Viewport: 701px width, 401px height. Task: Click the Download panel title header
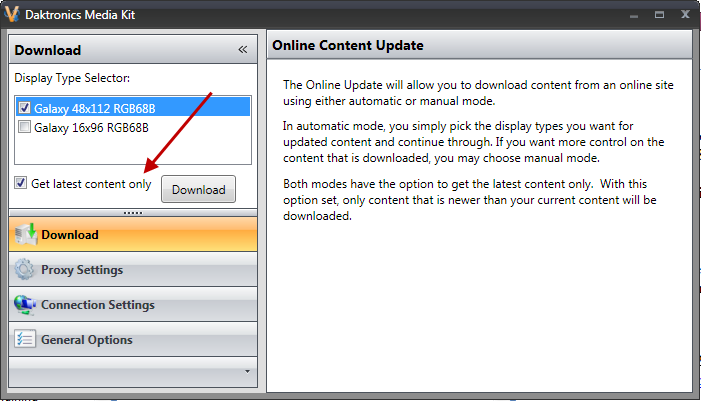coord(48,50)
